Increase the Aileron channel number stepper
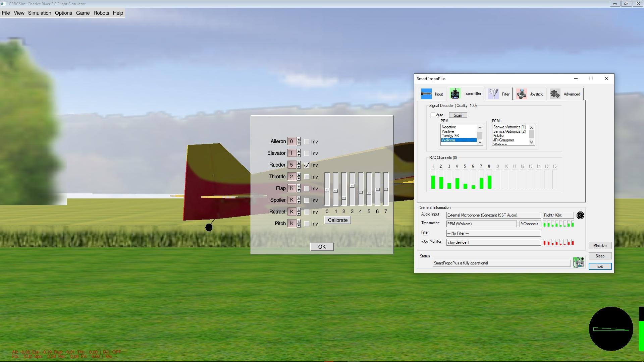 click(299, 139)
